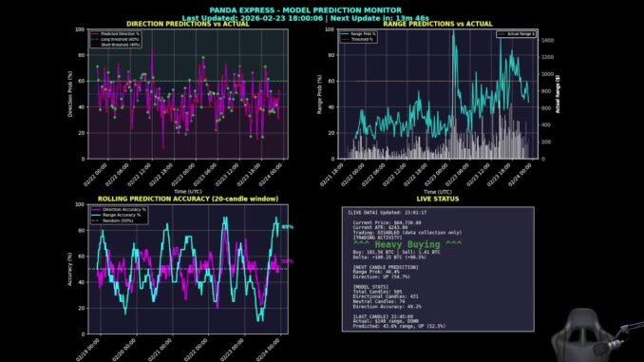
Task: Click the Neutral Candles line
Action: (379, 301)
